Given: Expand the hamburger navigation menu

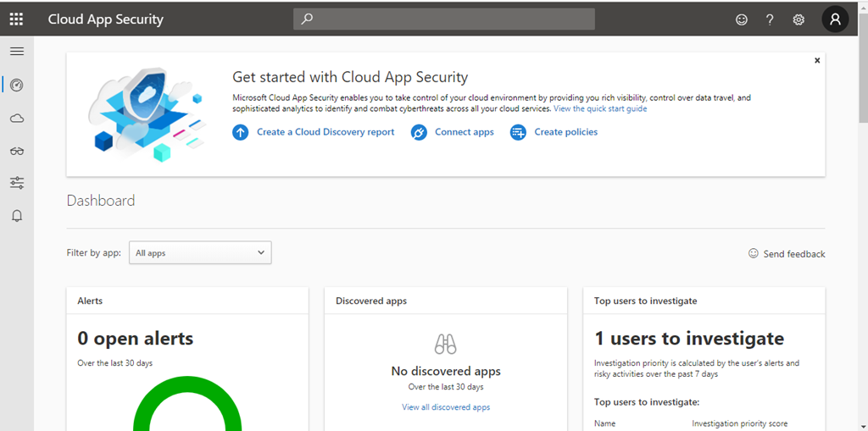Looking at the screenshot, I should (16, 52).
